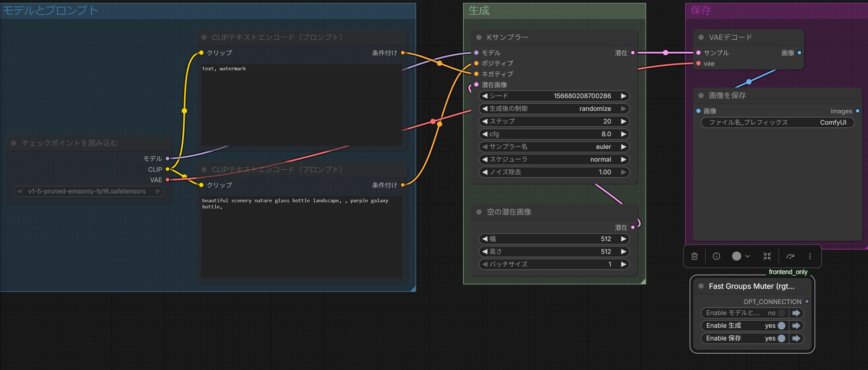Screen dimensions: 868x370
Task: Select the 保存 group title
Action: 701,10
